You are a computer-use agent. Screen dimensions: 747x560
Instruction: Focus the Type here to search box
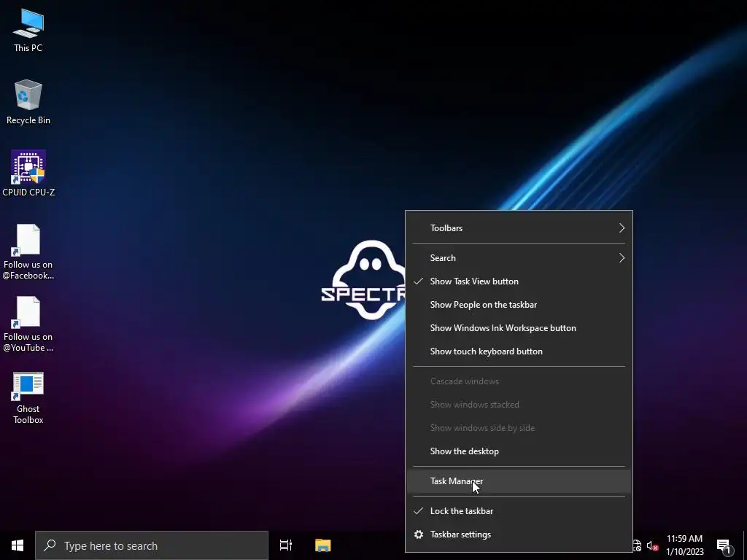[152, 545]
